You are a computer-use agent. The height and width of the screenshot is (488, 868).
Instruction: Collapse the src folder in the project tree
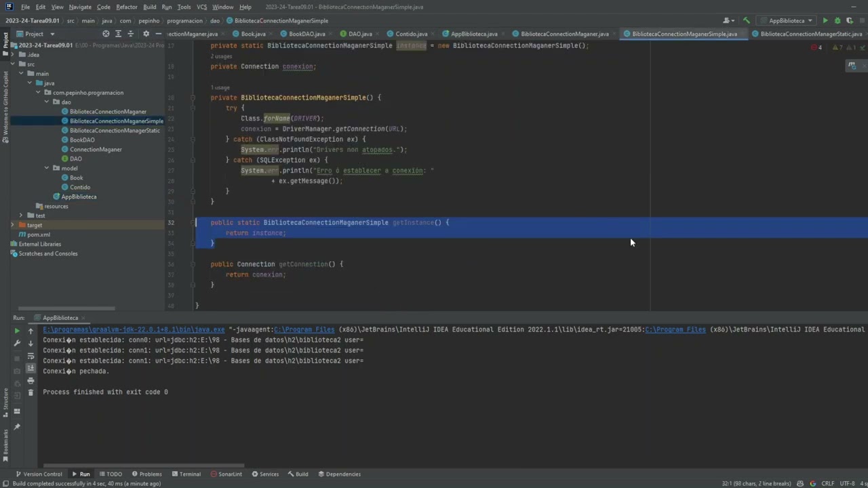click(12, 64)
